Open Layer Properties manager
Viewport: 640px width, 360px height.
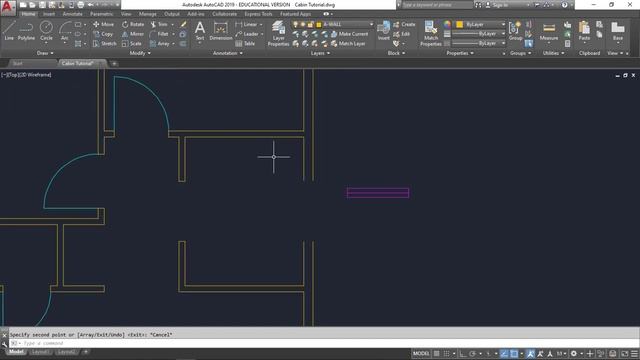tap(278, 33)
